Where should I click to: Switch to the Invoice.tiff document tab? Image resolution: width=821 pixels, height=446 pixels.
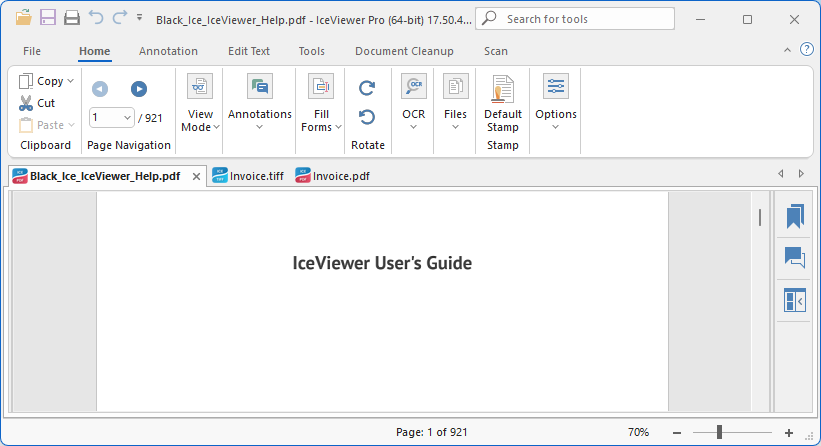coord(249,176)
